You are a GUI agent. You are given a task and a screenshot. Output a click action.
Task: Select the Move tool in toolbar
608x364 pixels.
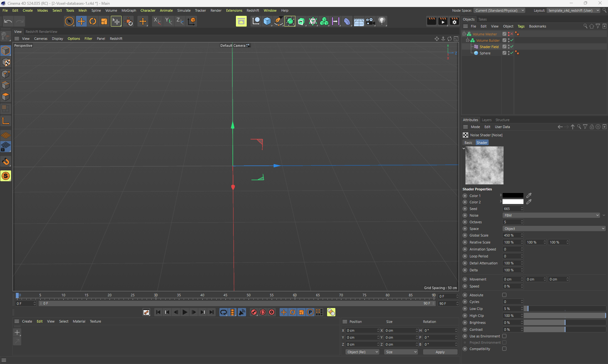[x=81, y=21]
